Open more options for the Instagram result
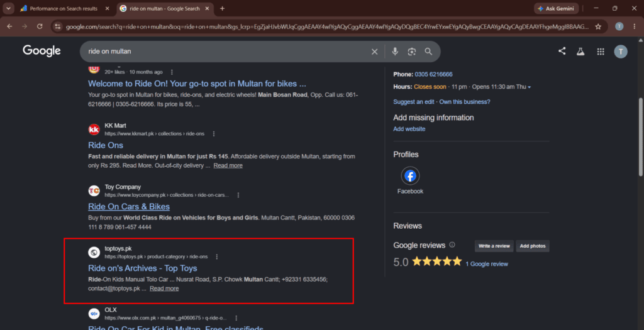The height and width of the screenshot is (330, 644). (172, 72)
